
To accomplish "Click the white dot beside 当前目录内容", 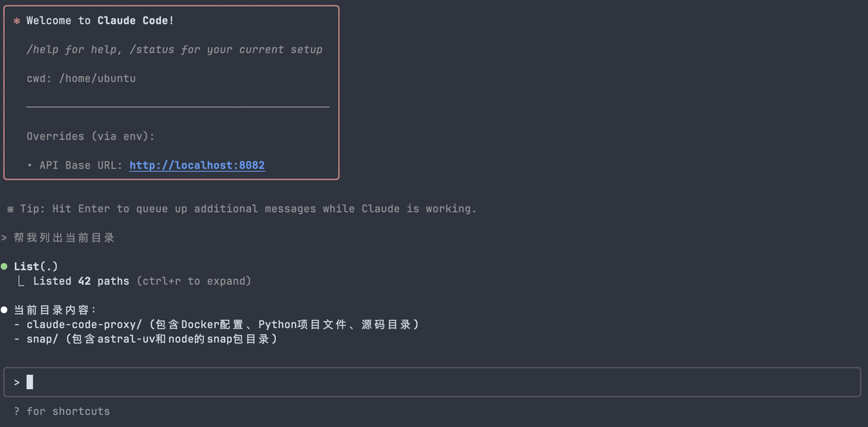I will tap(4, 310).
